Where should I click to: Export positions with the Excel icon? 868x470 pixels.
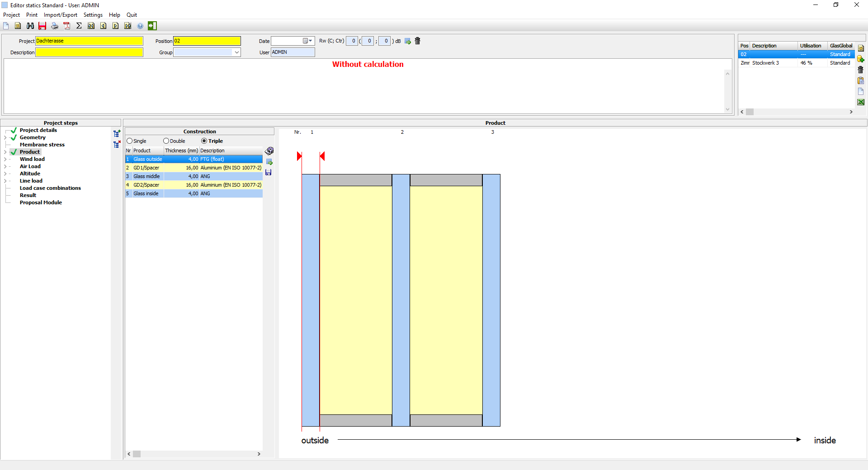coord(861,102)
